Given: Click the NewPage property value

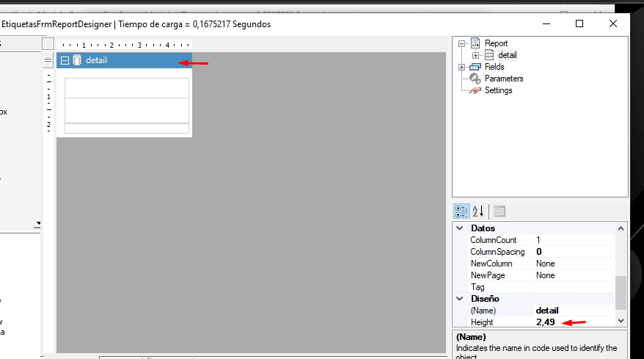Looking at the screenshot, I should pos(574,275).
